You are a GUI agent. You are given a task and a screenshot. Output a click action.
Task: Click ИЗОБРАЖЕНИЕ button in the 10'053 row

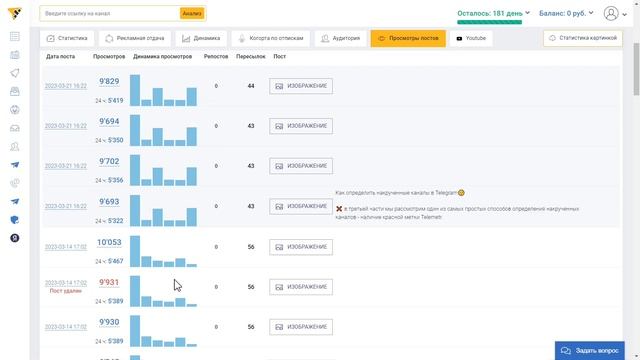[x=301, y=247]
